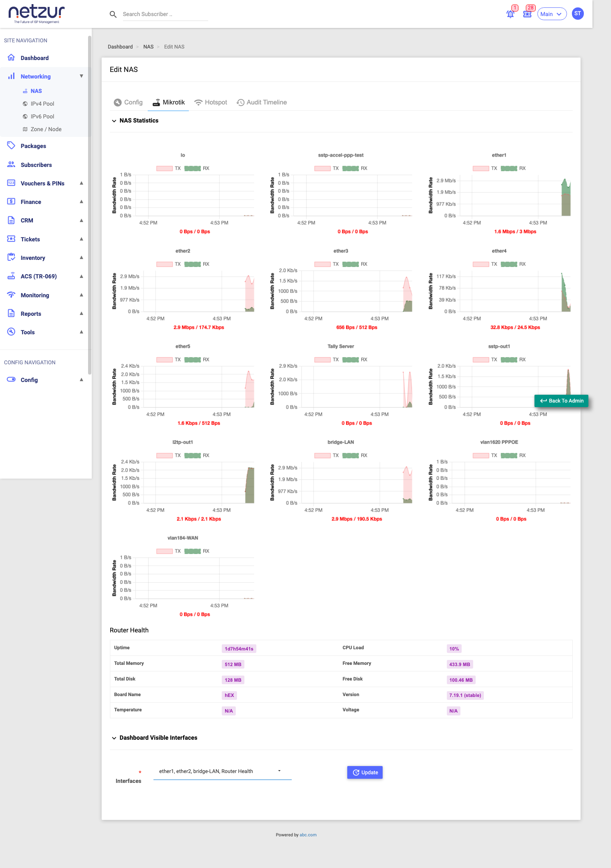The height and width of the screenshot is (868, 611).
Task: Open Zone / Node in sidebar
Action: (x=46, y=129)
